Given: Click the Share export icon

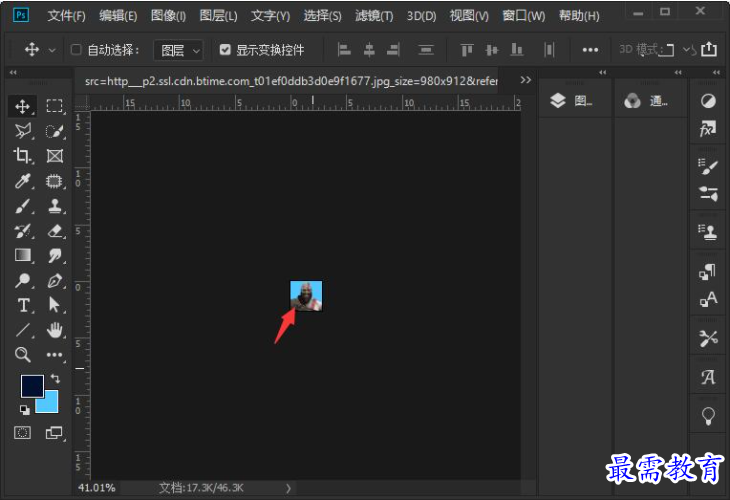Looking at the screenshot, I should click(709, 49).
